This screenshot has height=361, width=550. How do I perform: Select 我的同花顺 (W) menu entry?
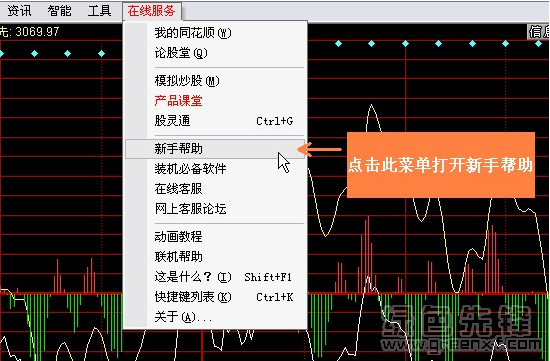coord(215,33)
